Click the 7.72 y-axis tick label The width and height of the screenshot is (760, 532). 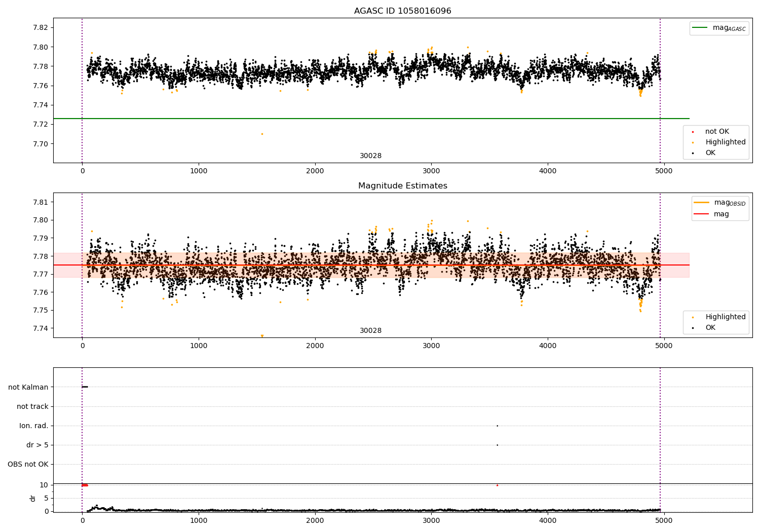coord(41,125)
